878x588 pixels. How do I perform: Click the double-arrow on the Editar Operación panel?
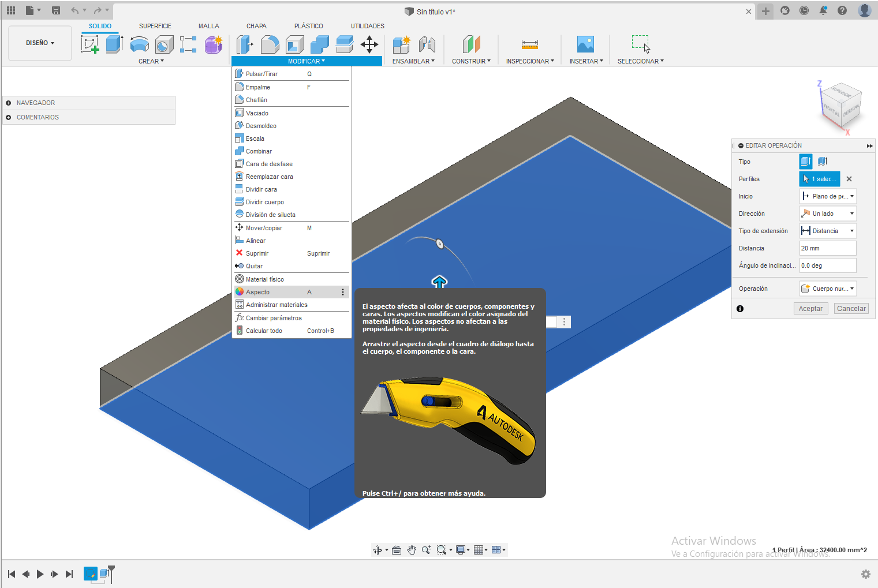869,146
